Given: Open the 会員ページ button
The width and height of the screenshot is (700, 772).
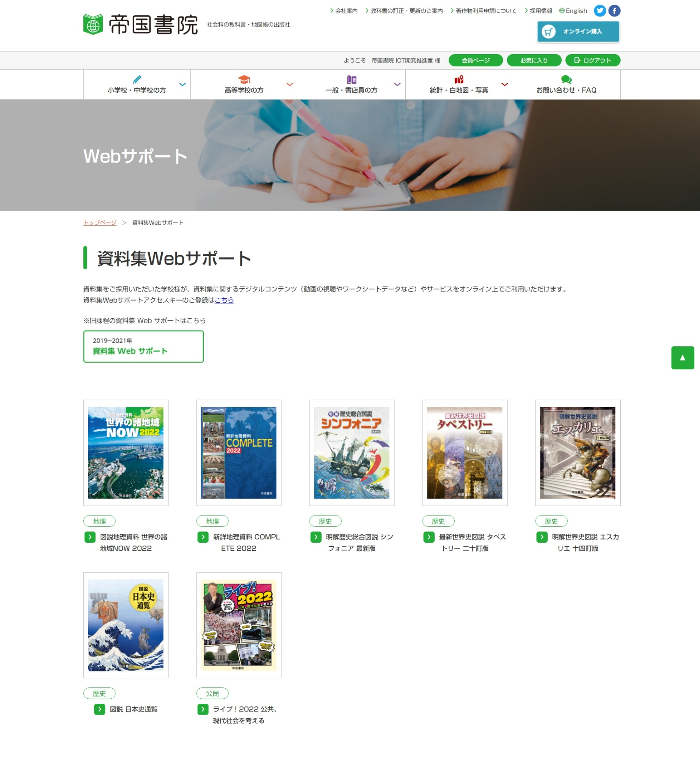Looking at the screenshot, I should coord(475,61).
